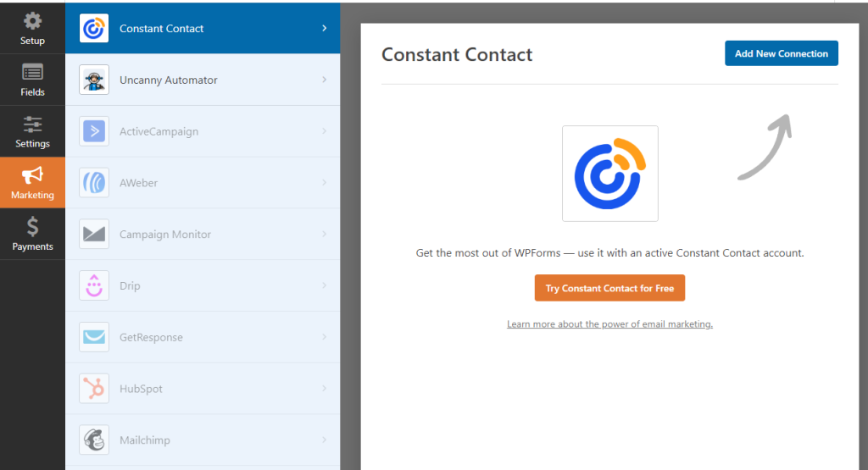Image resolution: width=868 pixels, height=470 pixels.
Task: Click the Campaign Monitor envelope icon
Action: point(94,234)
